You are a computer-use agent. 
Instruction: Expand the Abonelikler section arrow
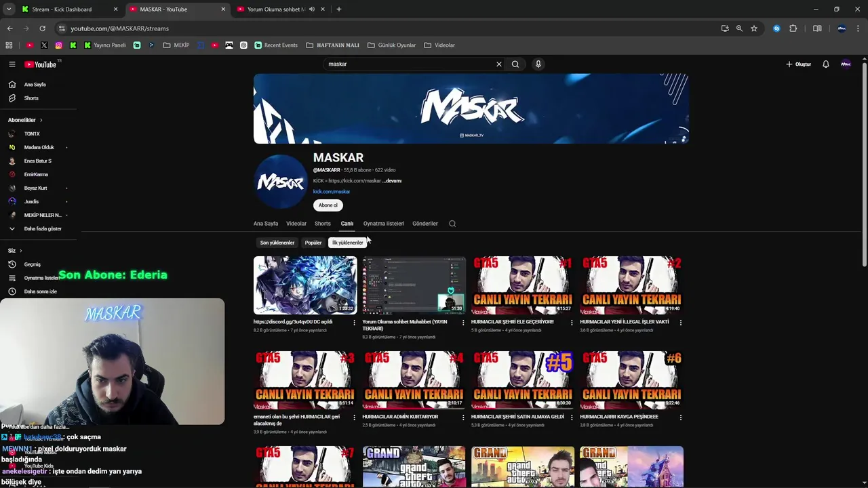pyautogui.click(x=41, y=120)
